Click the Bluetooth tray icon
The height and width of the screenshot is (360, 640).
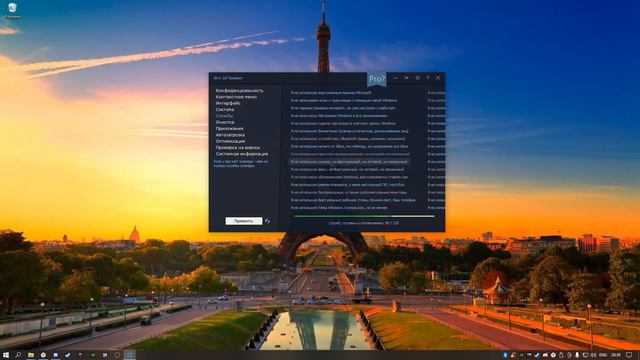[505, 355]
